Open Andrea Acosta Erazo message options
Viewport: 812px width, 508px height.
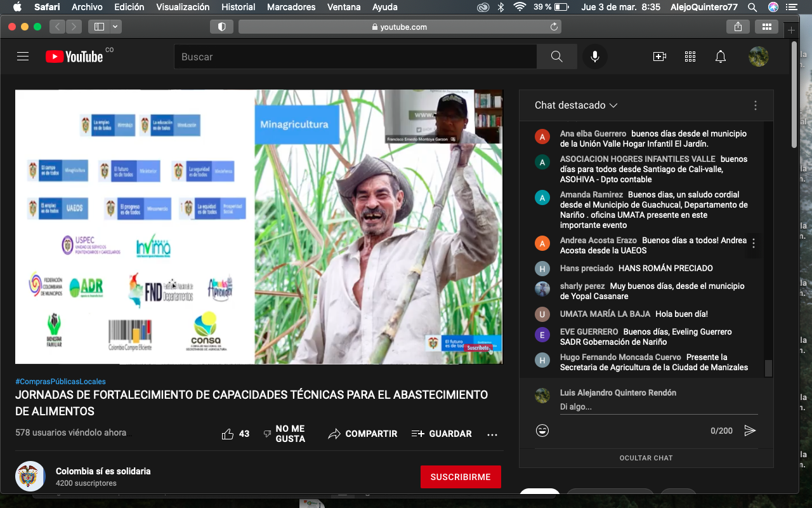[754, 243]
